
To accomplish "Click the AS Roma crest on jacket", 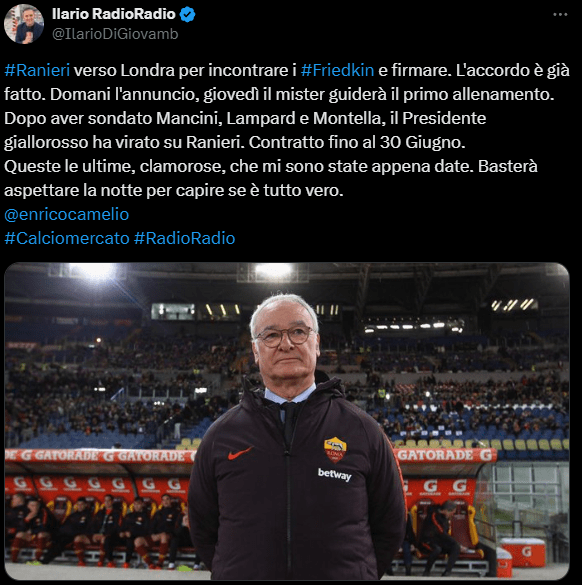I will [x=335, y=450].
